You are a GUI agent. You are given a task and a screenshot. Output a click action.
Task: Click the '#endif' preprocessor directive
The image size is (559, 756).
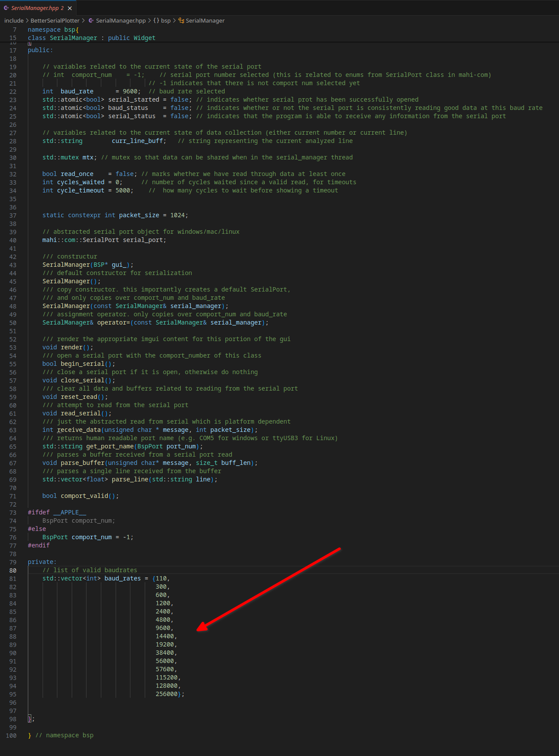(x=39, y=546)
